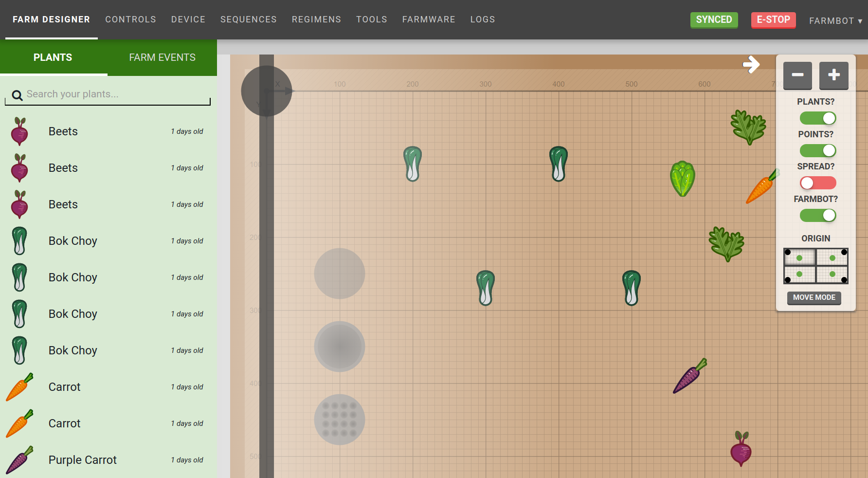Click the magnifier search icon

17,95
